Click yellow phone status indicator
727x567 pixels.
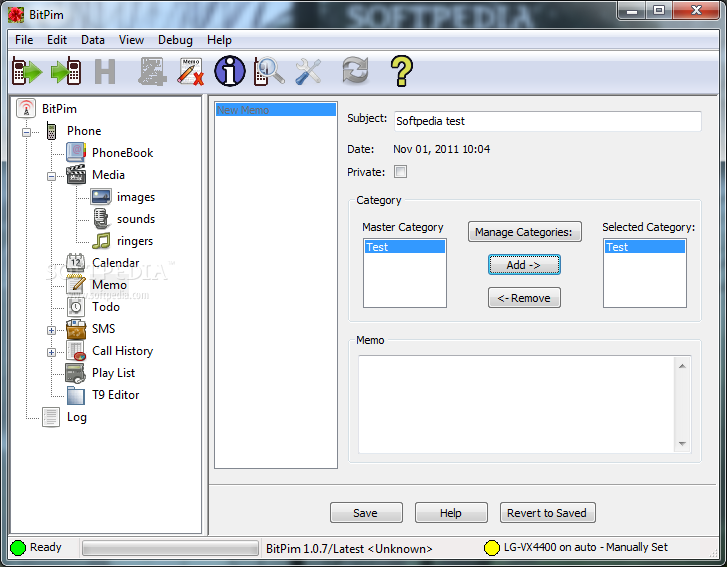491,548
